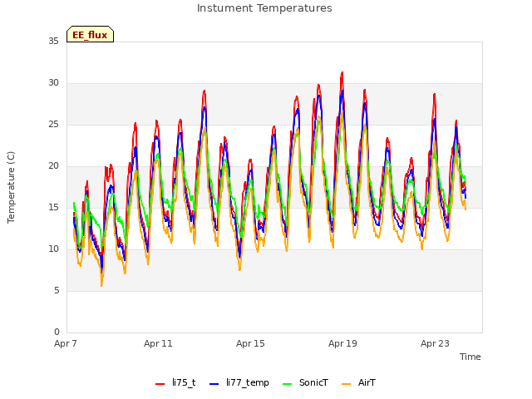Click the highest red peak near Apr 19

tap(342, 72)
